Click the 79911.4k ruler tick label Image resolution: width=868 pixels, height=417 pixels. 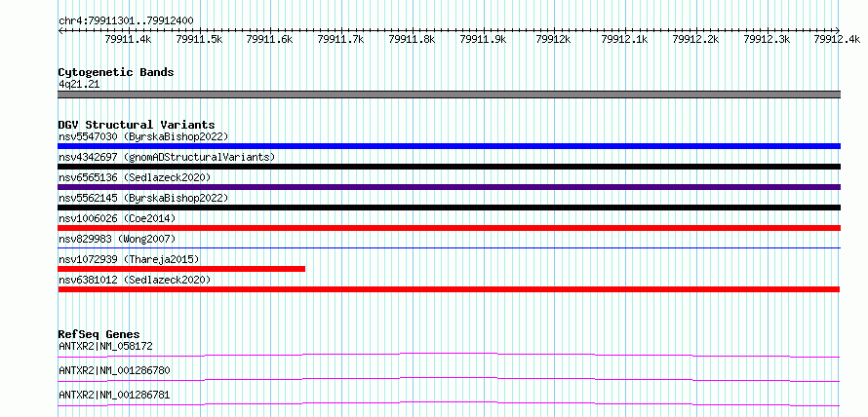point(128,39)
